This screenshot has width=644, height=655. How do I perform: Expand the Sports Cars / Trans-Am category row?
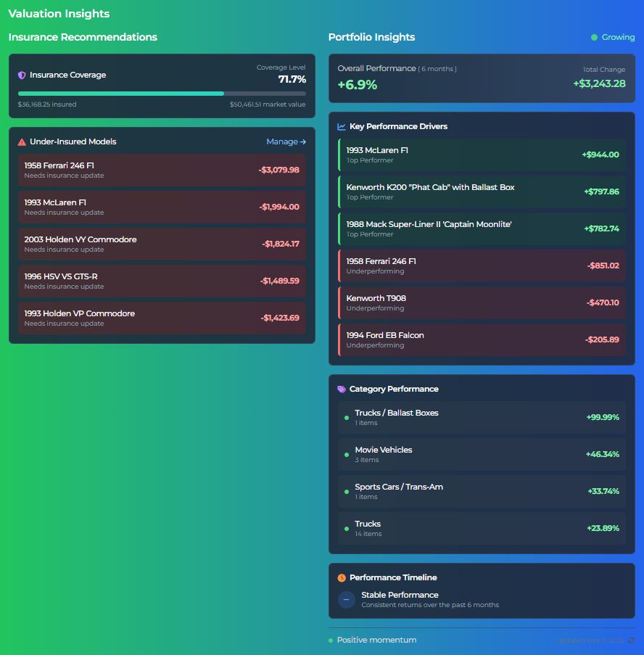click(482, 491)
